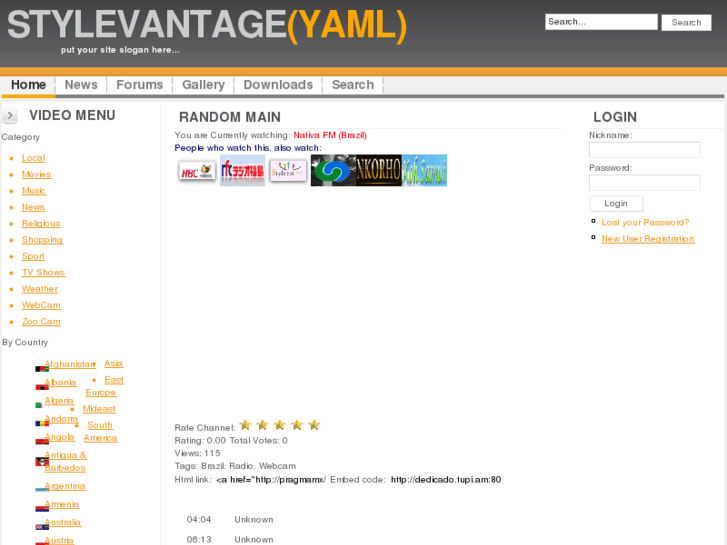The height and width of the screenshot is (545, 727).
Task: Select the Music category link
Action: (33, 191)
